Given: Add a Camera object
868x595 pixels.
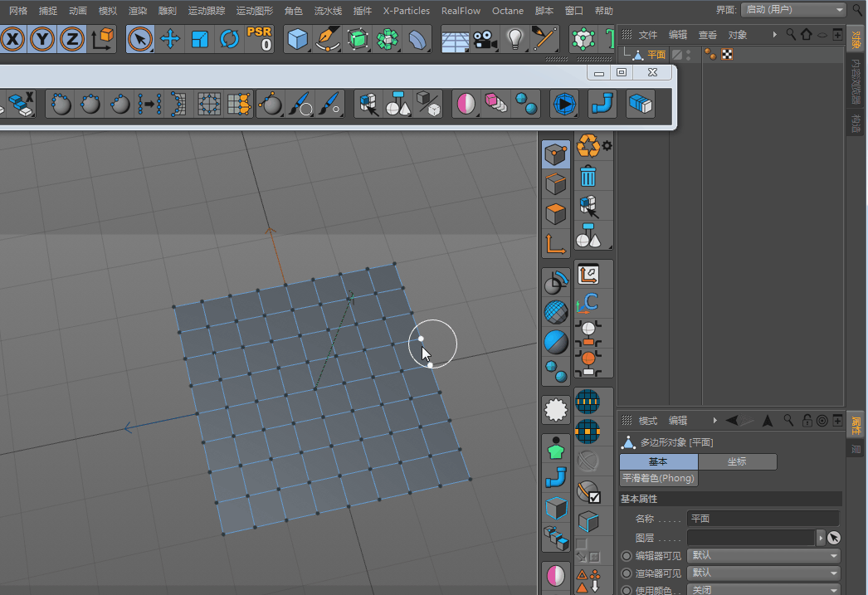Looking at the screenshot, I should tap(485, 39).
